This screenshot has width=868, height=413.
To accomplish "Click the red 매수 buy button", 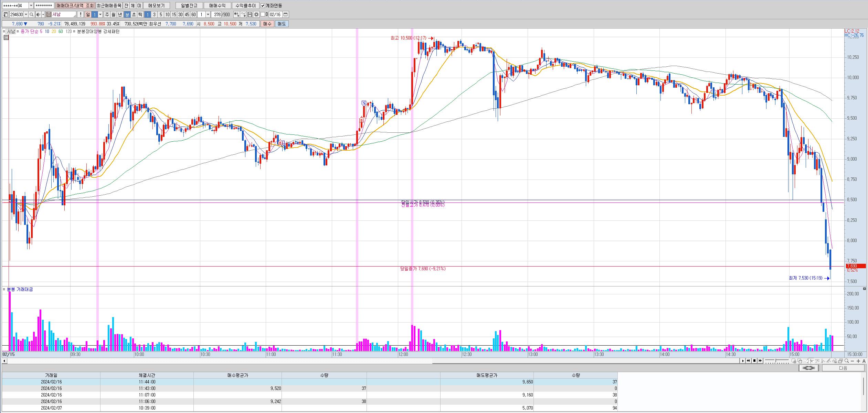I will [x=267, y=24].
